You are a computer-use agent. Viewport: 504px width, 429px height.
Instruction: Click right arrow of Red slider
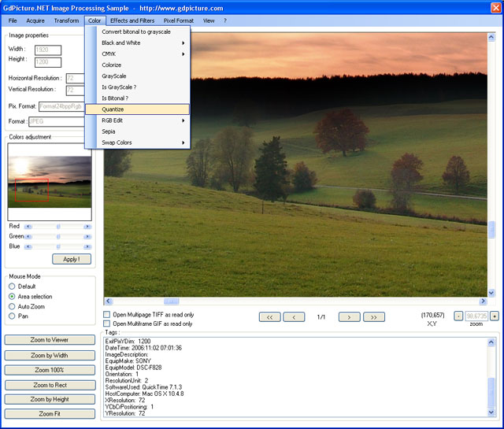[x=87, y=227]
